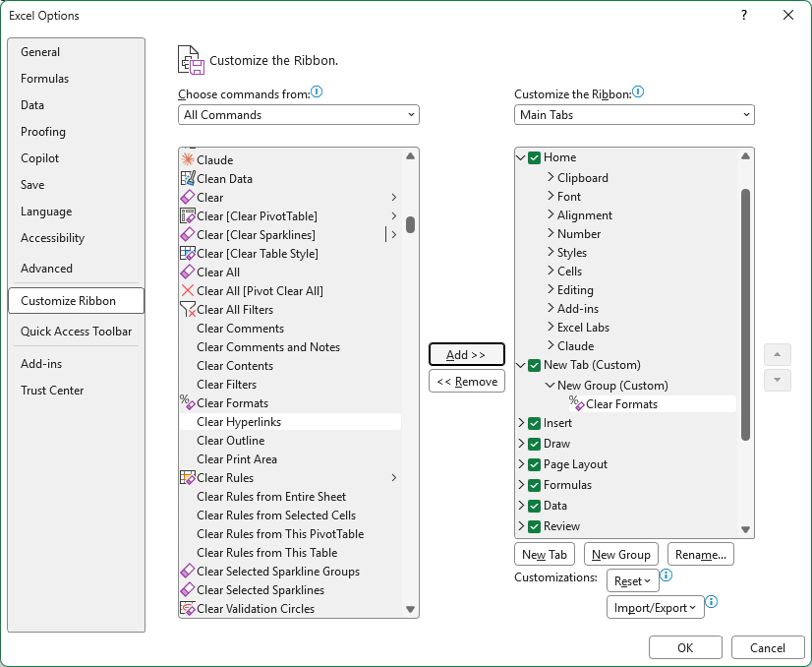
Task: Expand the Styles group
Action: (x=551, y=252)
